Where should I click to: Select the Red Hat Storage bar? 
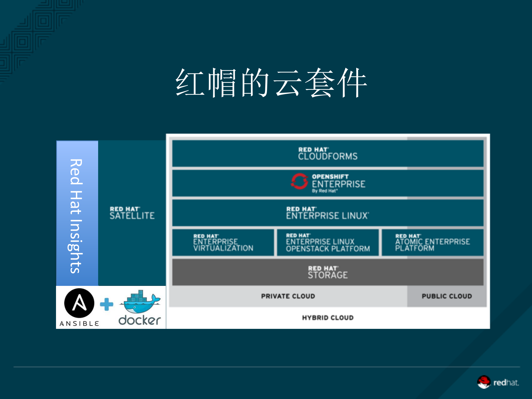[x=327, y=272]
